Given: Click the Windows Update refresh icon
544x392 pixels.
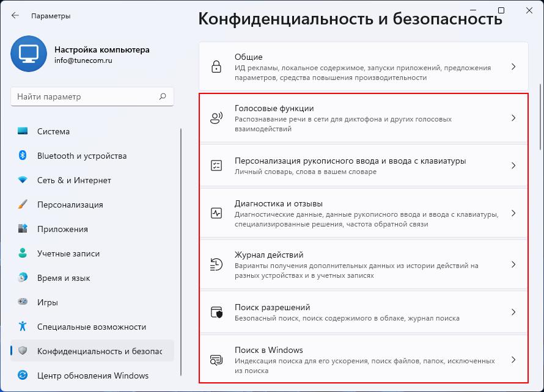Looking at the screenshot, I should [23, 376].
